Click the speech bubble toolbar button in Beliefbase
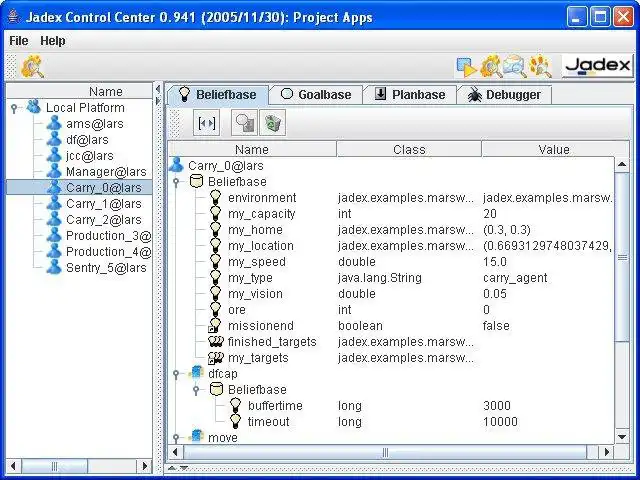Image resolution: width=640 pixels, height=480 pixels. point(244,122)
